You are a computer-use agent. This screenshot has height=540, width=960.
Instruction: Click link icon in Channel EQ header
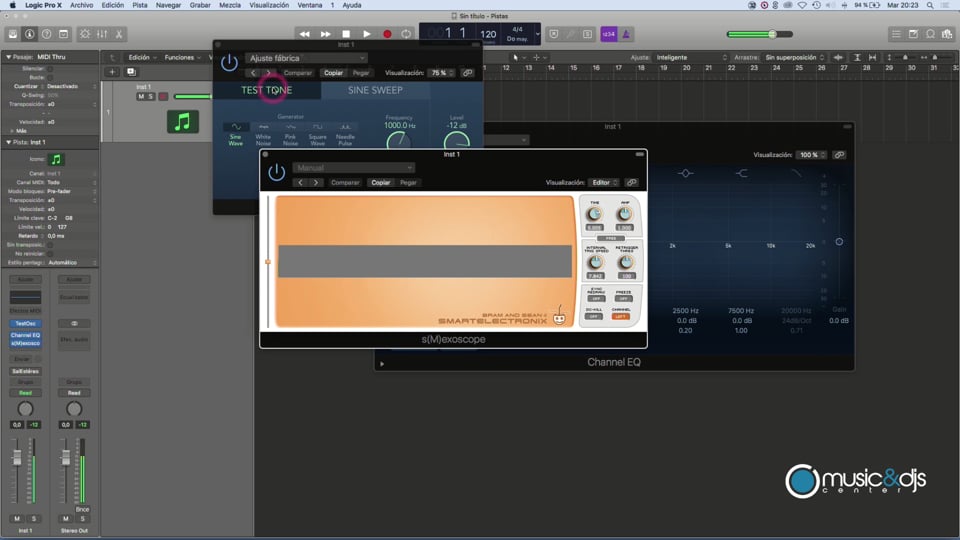(x=839, y=155)
